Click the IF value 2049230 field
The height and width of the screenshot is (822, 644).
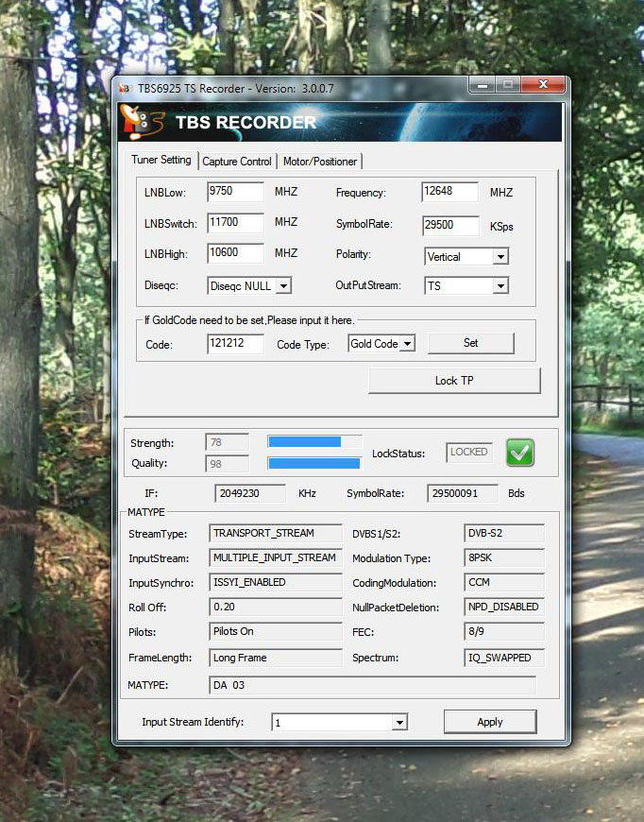[x=250, y=493]
